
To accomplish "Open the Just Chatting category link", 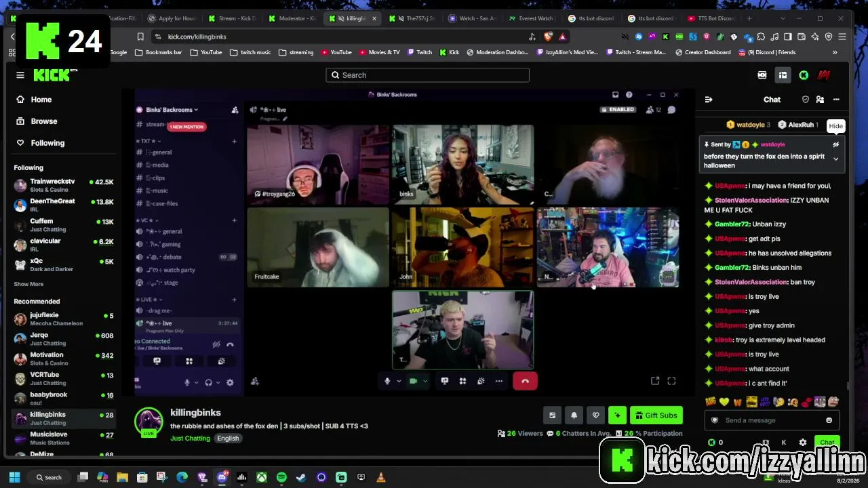I will click(190, 439).
